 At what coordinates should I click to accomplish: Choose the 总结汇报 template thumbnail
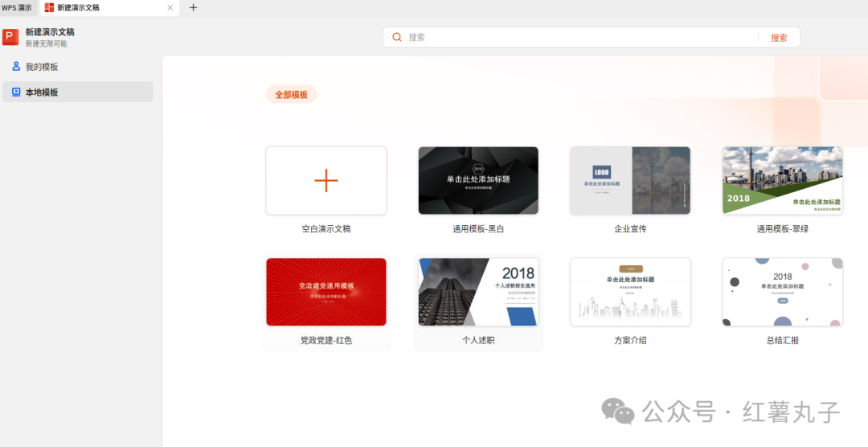pyautogui.click(x=782, y=292)
